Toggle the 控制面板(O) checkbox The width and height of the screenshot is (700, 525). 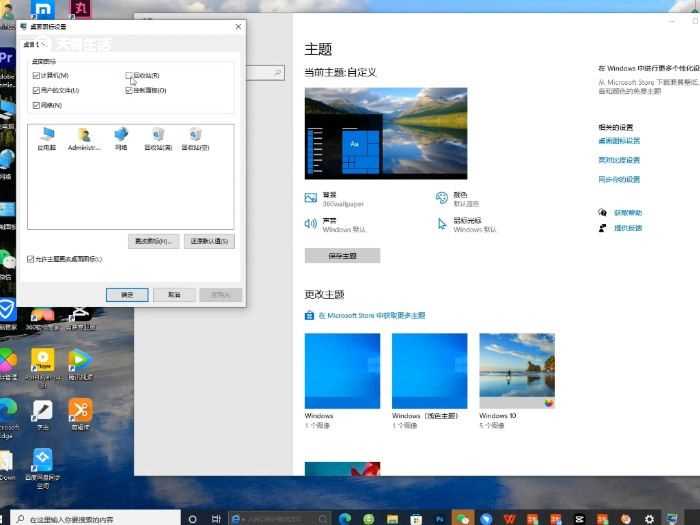pyautogui.click(x=130, y=91)
